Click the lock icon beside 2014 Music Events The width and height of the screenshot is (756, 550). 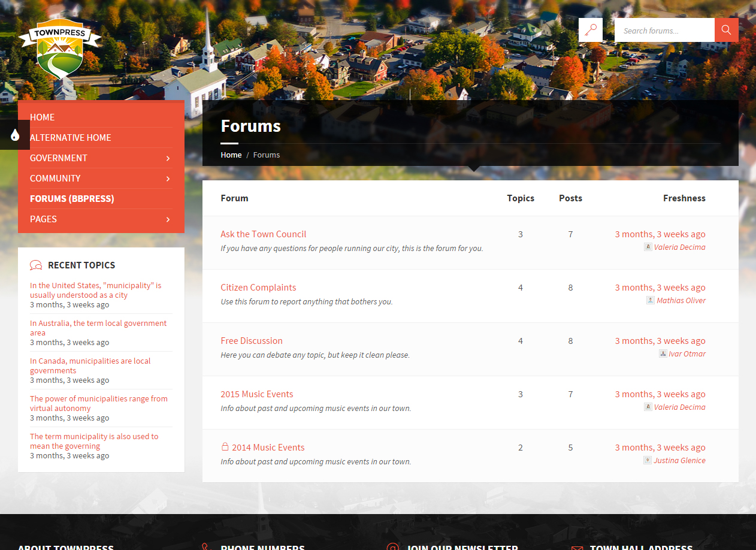225,447
